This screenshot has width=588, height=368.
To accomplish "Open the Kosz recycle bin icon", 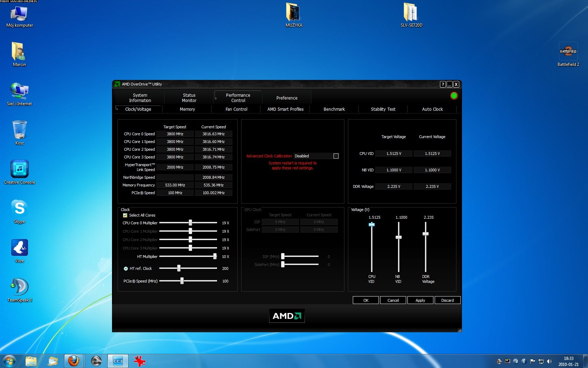I will 19,132.
